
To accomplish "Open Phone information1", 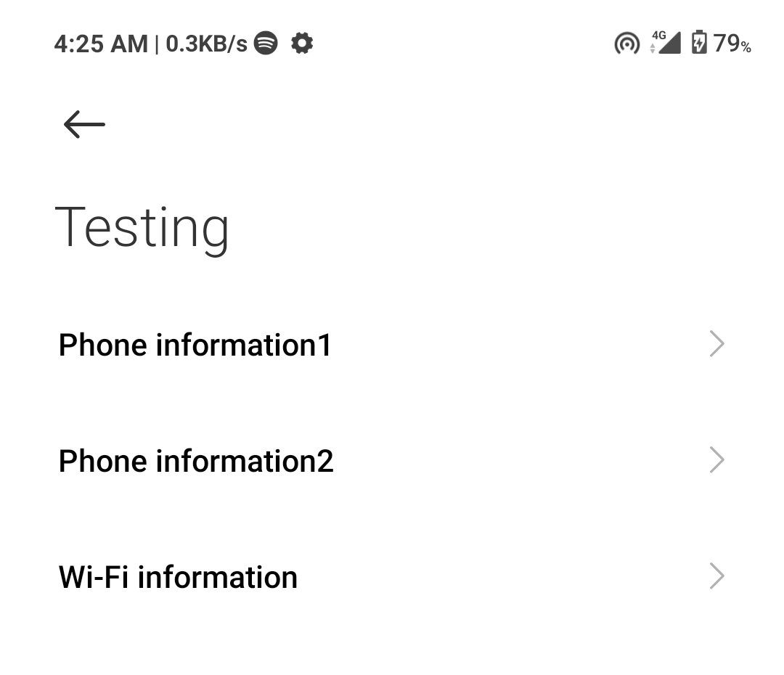I will [x=195, y=345].
